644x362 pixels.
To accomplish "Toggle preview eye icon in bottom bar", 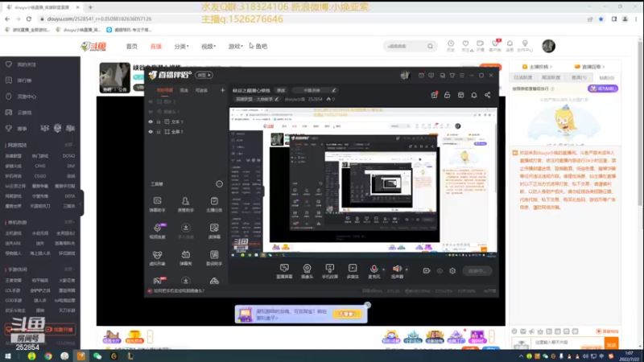I will tap(440, 271).
